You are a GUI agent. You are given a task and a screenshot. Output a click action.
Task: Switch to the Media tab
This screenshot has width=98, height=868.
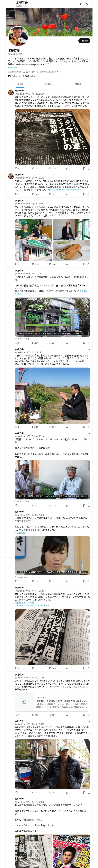tap(78, 84)
